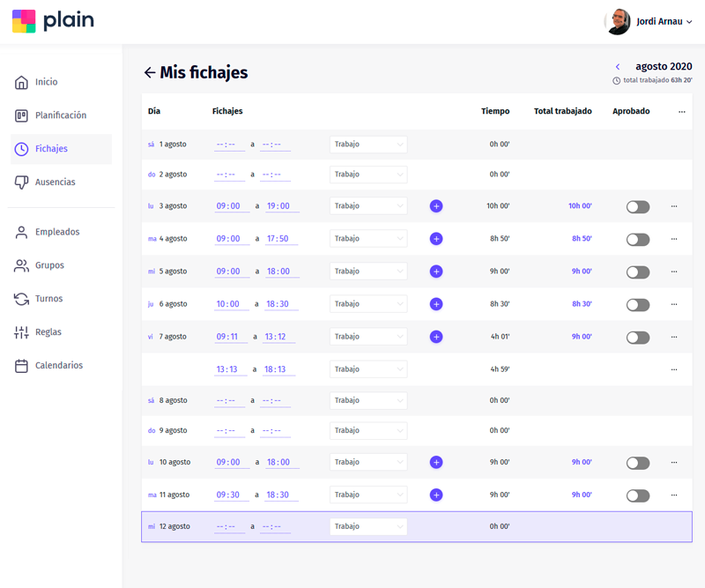The width and height of the screenshot is (705, 588).
Task: Open the Trabajo dropdown for 5 agosto
Action: click(368, 271)
